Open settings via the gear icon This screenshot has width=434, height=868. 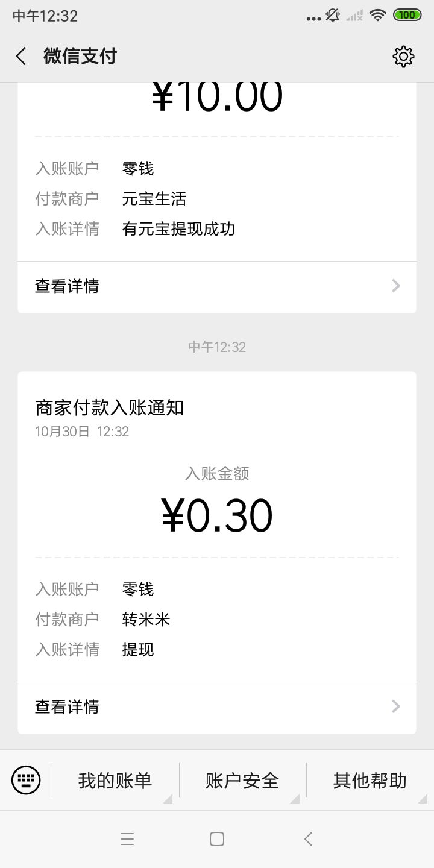403,57
